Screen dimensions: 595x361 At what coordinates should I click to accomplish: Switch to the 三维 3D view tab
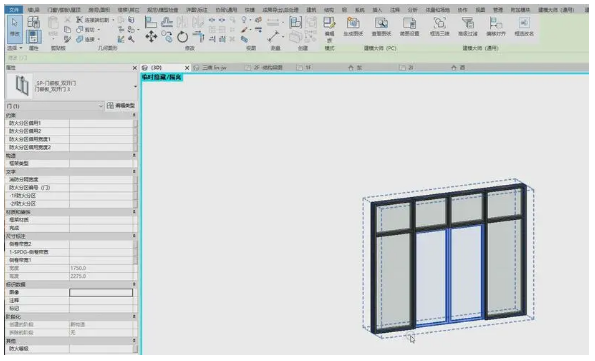click(x=214, y=68)
